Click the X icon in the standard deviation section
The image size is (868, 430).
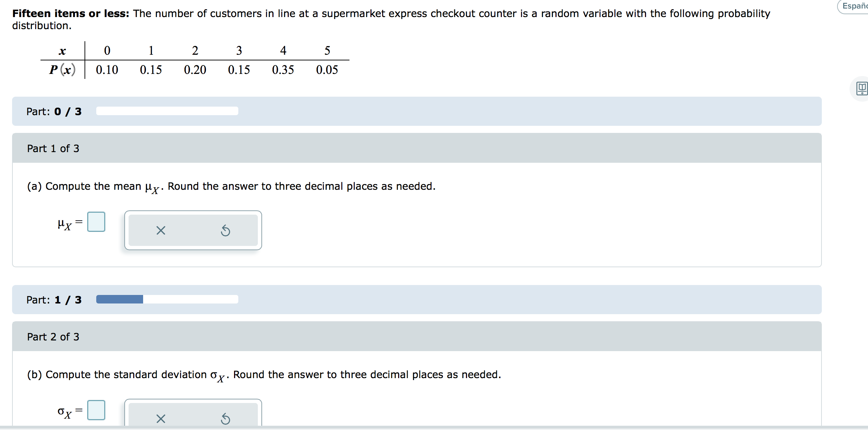point(161,419)
